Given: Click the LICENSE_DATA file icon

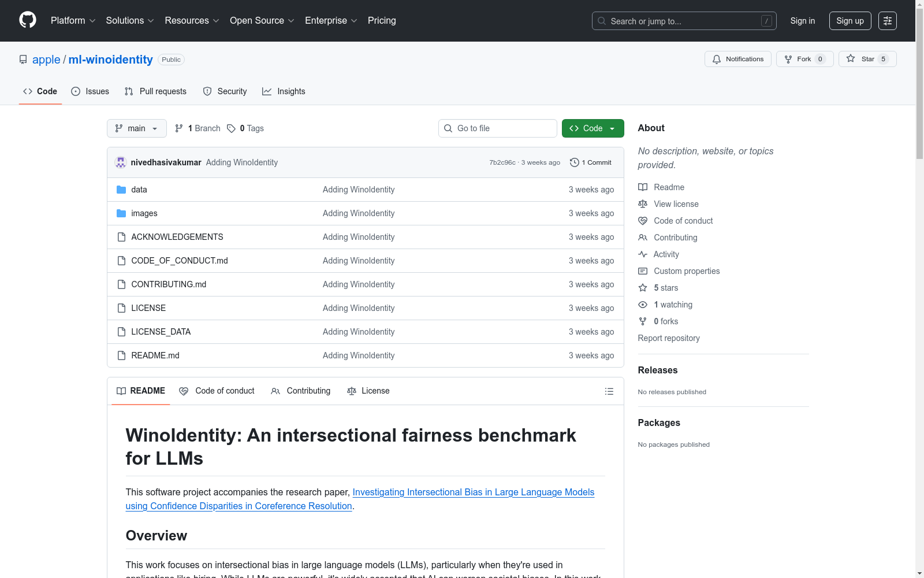Looking at the screenshot, I should click(121, 332).
